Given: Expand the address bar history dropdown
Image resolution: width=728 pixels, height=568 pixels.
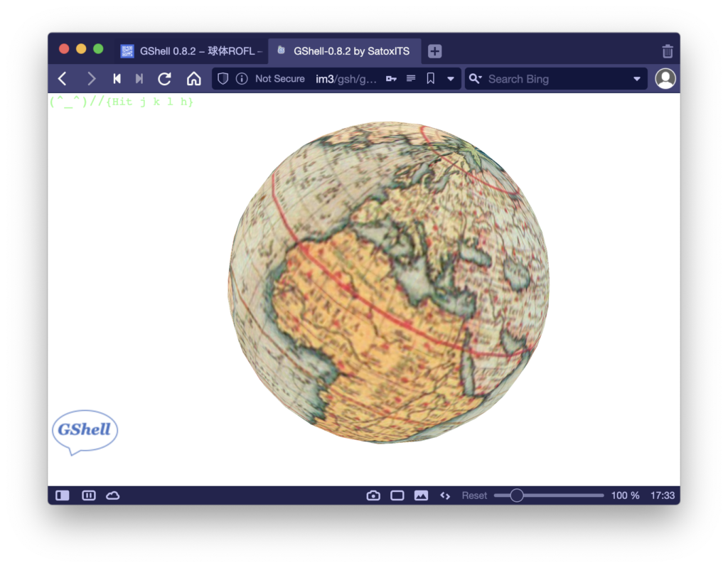Looking at the screenshot, I should pyautogui.click(x=450, y=79).
